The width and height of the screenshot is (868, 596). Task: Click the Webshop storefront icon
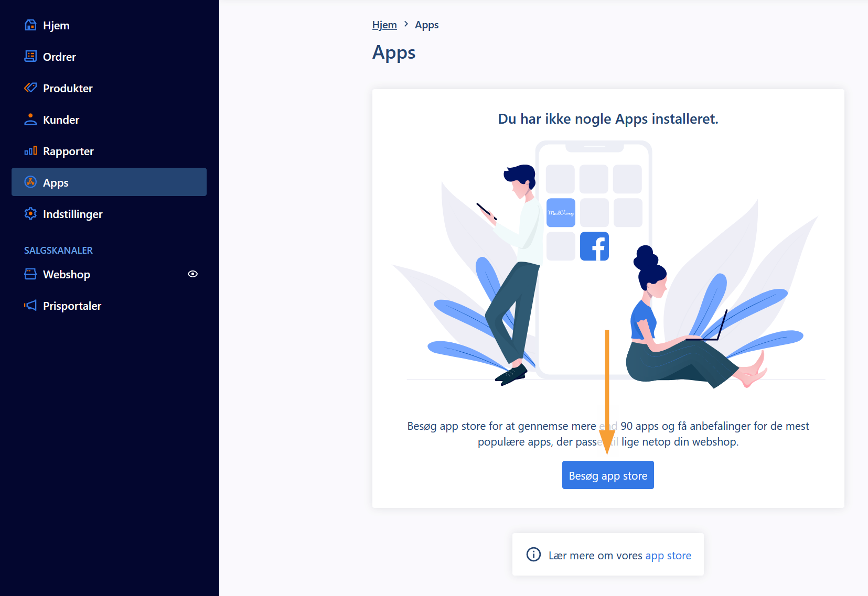point(30,274)
